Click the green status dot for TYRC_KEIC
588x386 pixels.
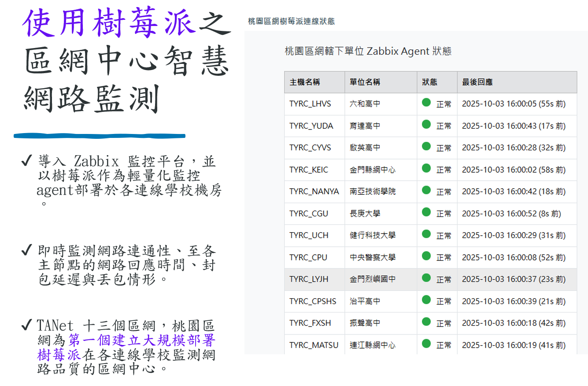point(426,168)
